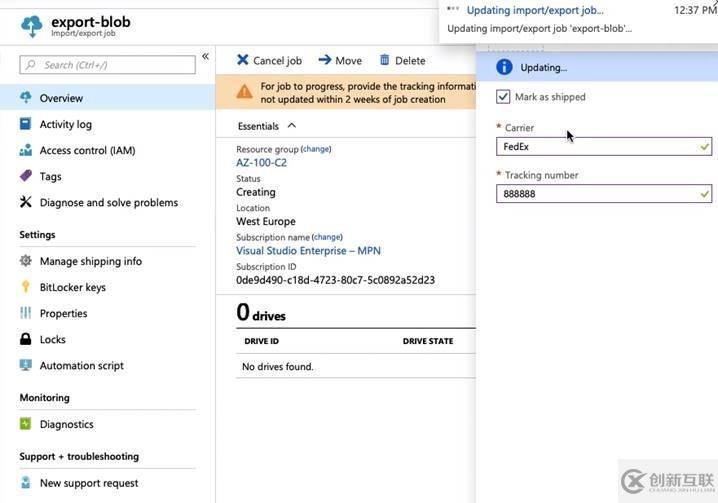Click the green Diagnostics icon
718x503 pixels.
(x=26, y=424)
